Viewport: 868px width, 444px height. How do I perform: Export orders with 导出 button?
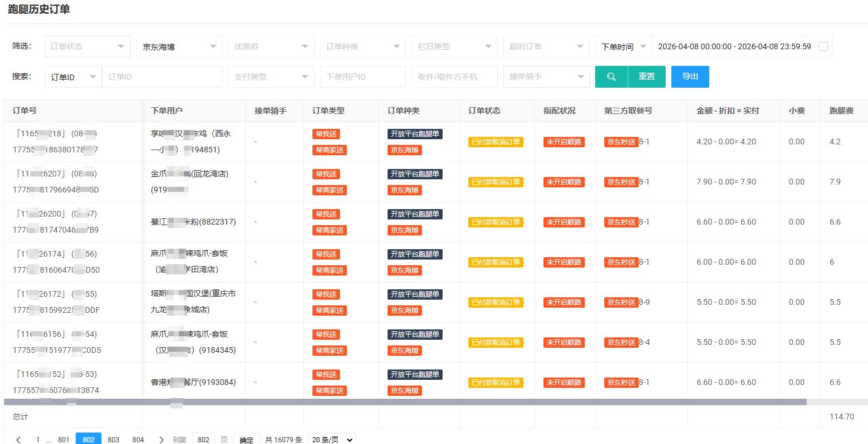pos(690,77)
